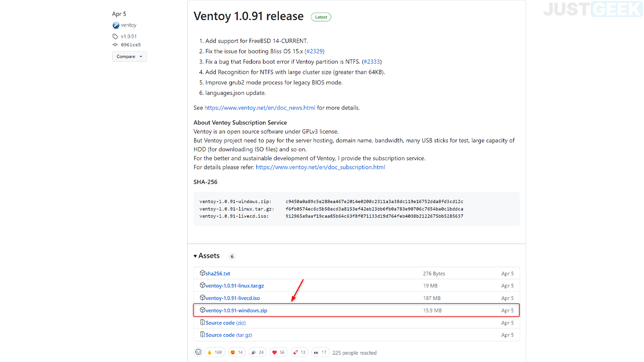644x362 pixels.
Task: Download ventoy-1.0.91-linux.tar.gz
Action: click(234, 286)
